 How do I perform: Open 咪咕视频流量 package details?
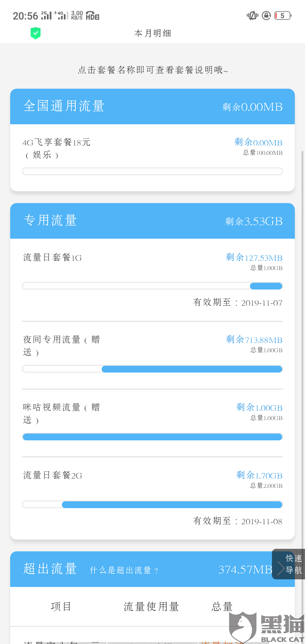pyautogui.click(x=61, y=413)
